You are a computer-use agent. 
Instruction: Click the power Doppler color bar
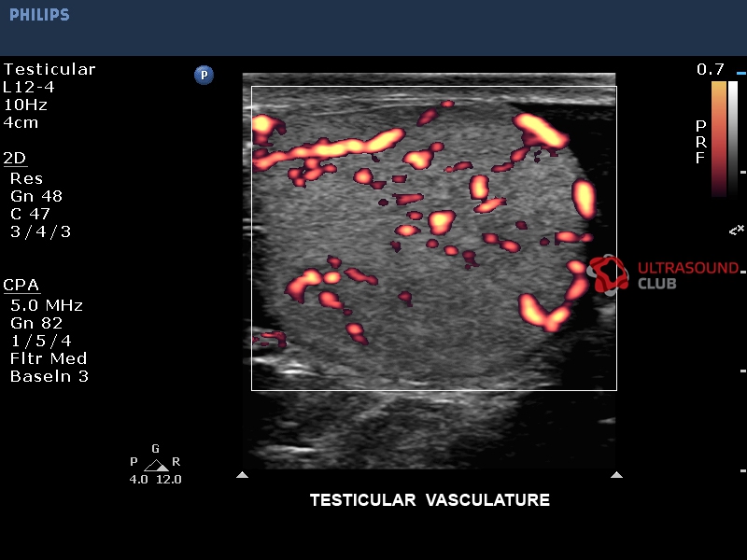(x=719, y=138)
